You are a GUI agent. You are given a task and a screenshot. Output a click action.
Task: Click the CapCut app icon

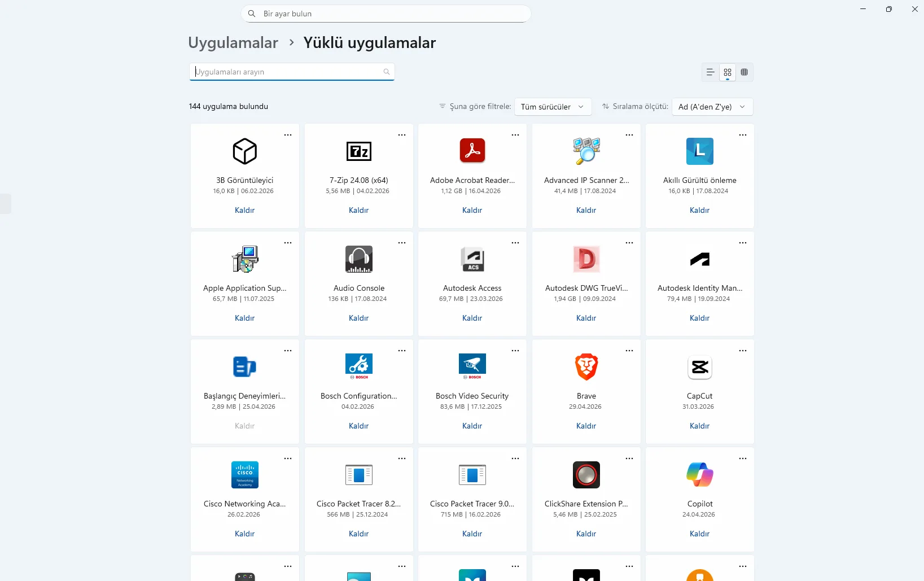pyautogui.click(x=699, y=367)
